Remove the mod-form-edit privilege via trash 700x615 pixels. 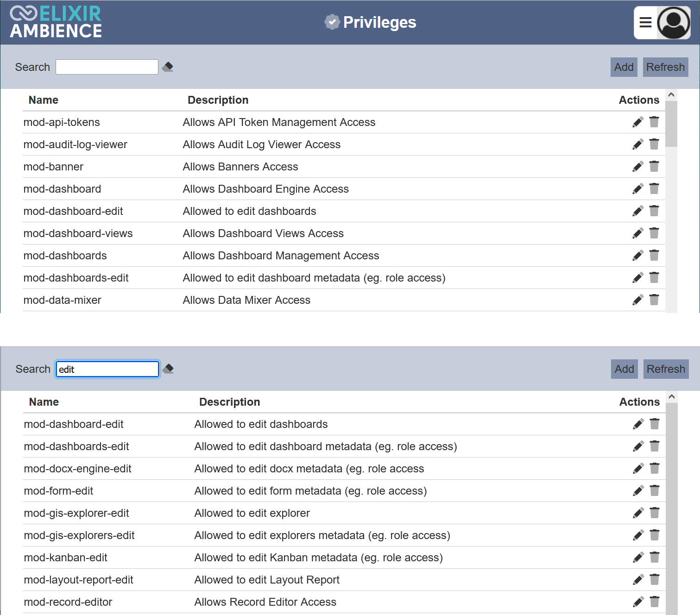(654, 491)
